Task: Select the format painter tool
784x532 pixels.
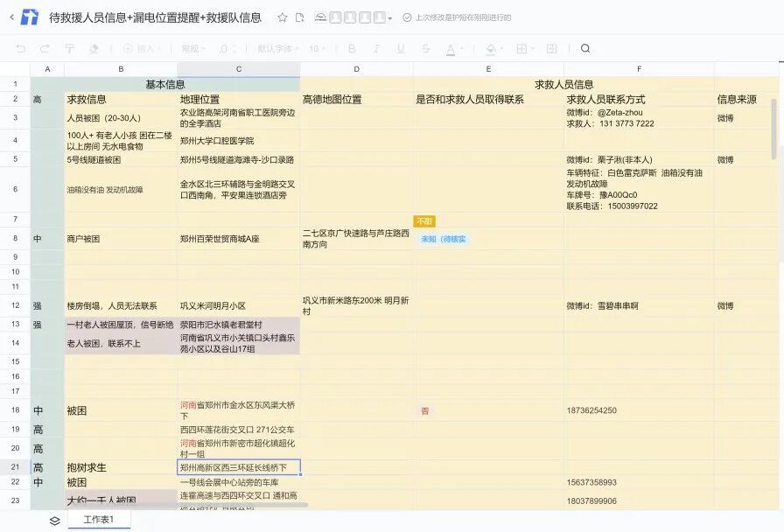Action: (x=69, y=48)
